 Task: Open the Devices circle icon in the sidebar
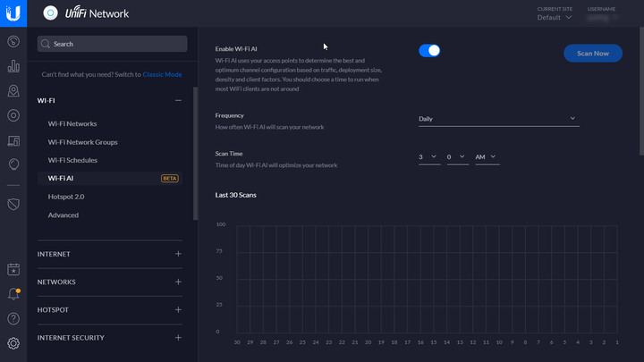13,115
